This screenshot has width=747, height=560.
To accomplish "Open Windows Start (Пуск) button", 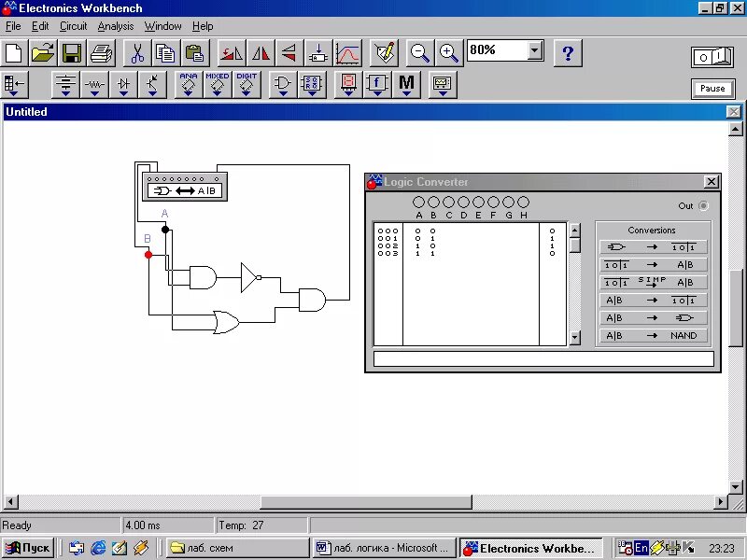I will (27, 548).
